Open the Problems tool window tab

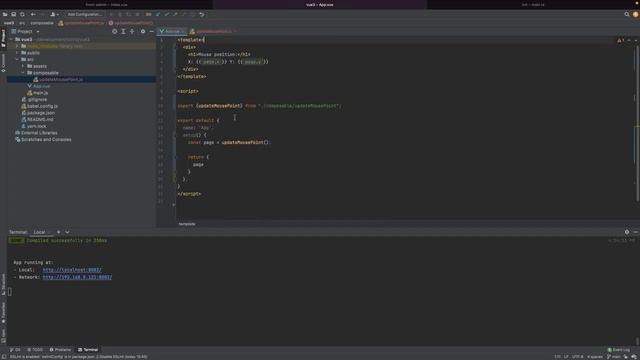pos(60,350)
